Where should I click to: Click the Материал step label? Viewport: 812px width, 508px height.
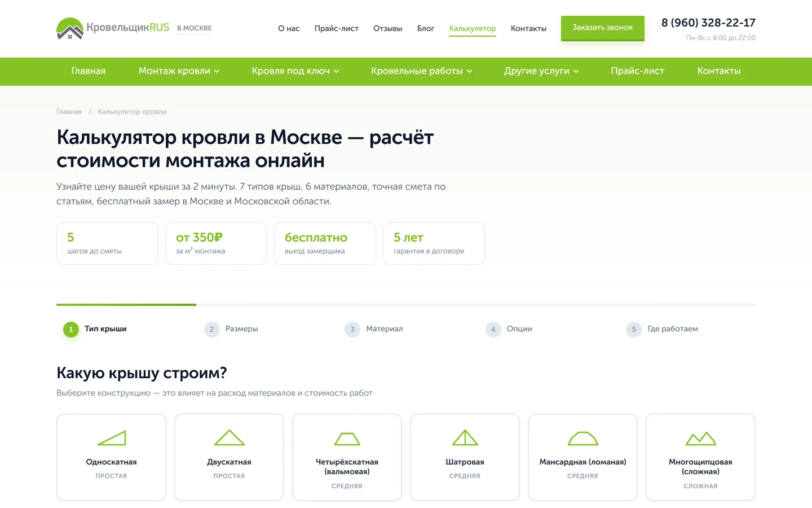[385, 329]
